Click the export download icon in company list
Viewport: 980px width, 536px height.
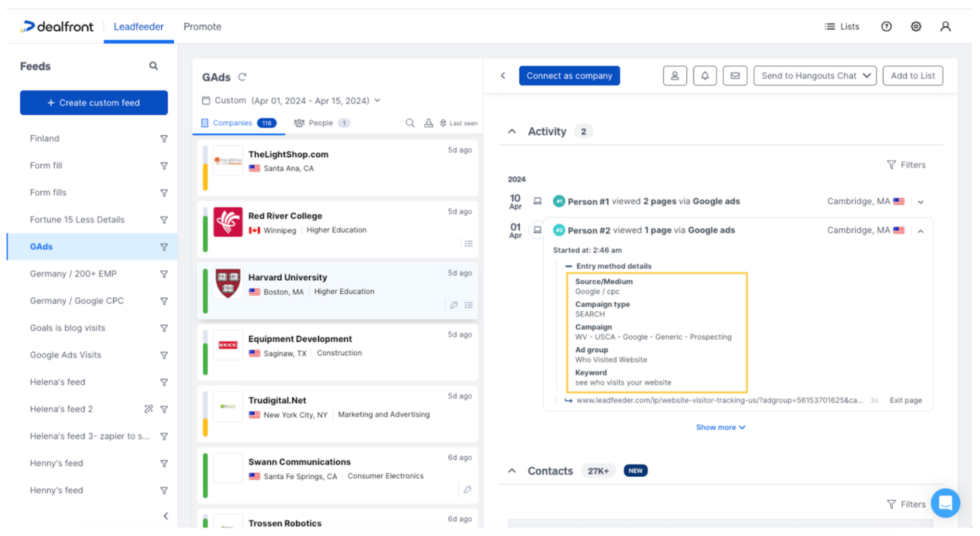coord(428,123)
